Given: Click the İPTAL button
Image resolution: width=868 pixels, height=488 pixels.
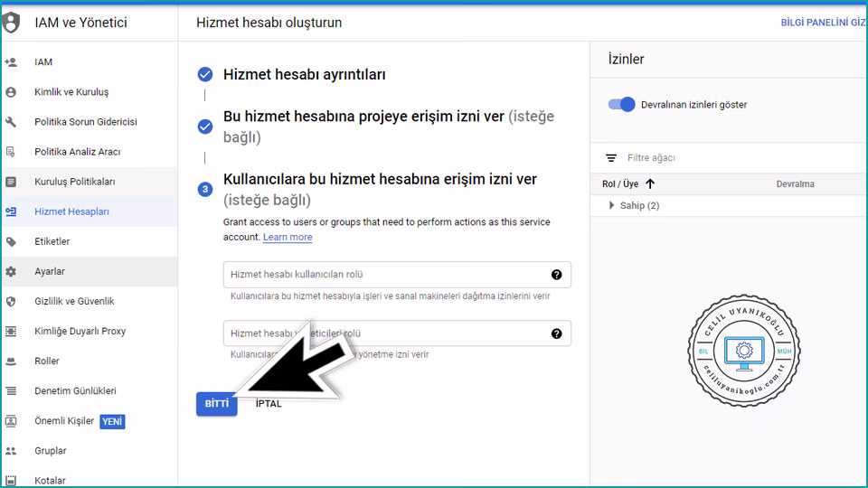Looking at the screenshot, I should click(x=269, y=404).
